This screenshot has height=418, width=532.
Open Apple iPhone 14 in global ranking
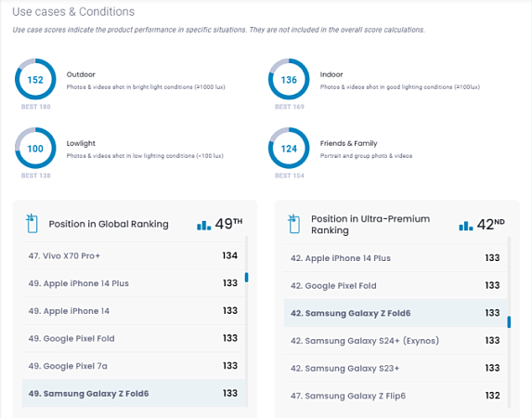point(133,310)
